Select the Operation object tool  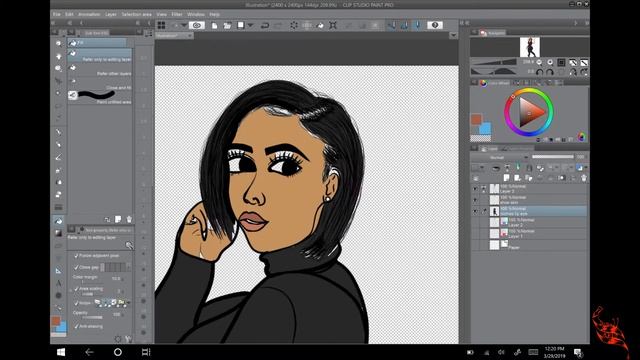pyautogui.click(x=58, y=68)
